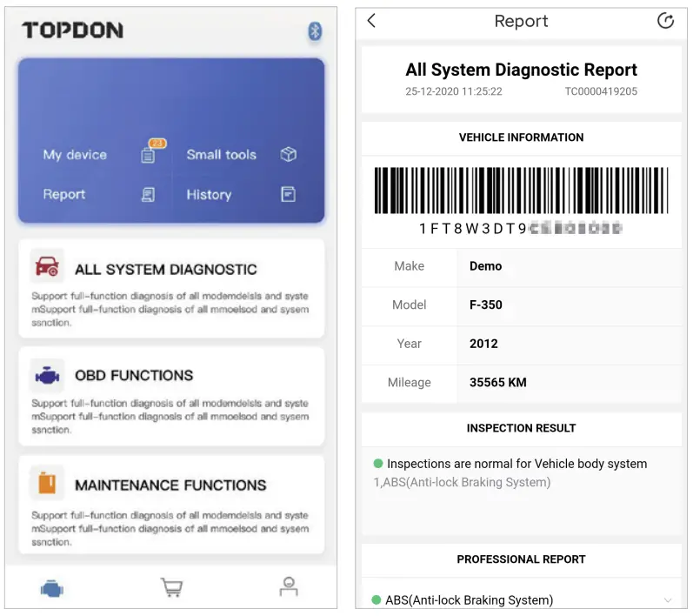
Task: Expand the ABS professional report row
Action: pyautogui.click(x=522, y=600)
